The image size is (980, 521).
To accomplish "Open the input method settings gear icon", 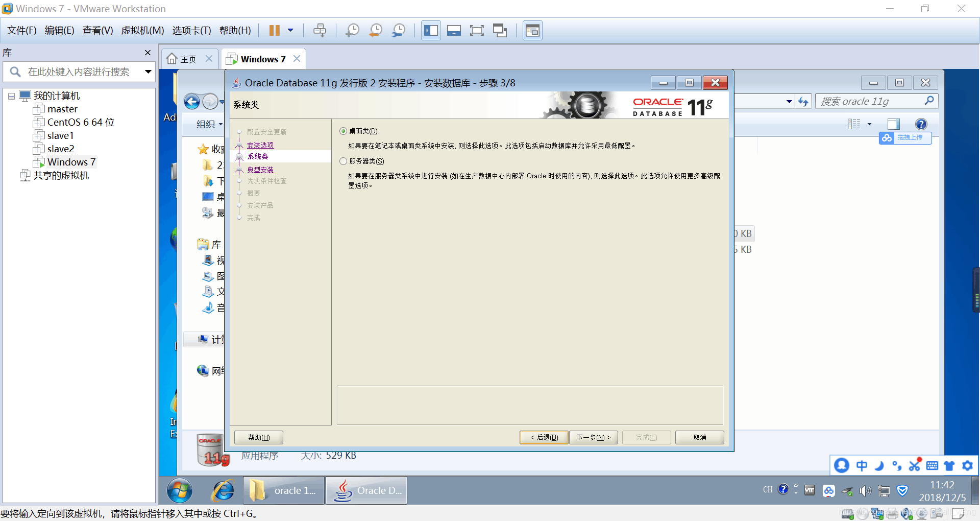I will pyautogui.click(x=967, y=466).
